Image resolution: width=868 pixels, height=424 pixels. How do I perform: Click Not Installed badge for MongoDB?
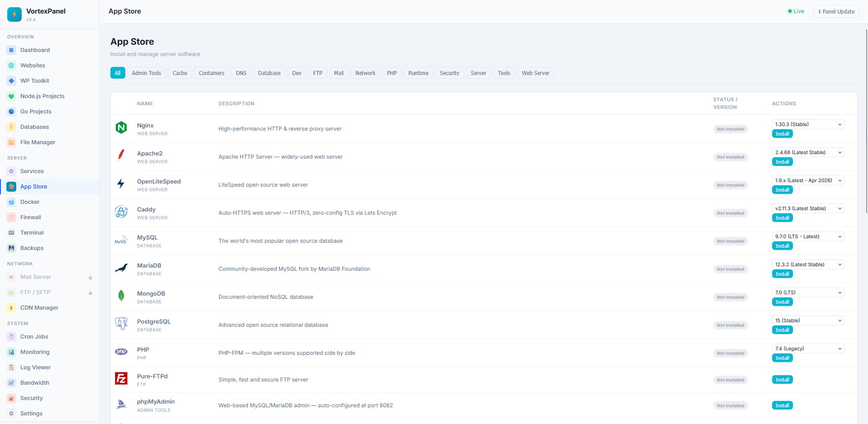[x=730, y=297]
